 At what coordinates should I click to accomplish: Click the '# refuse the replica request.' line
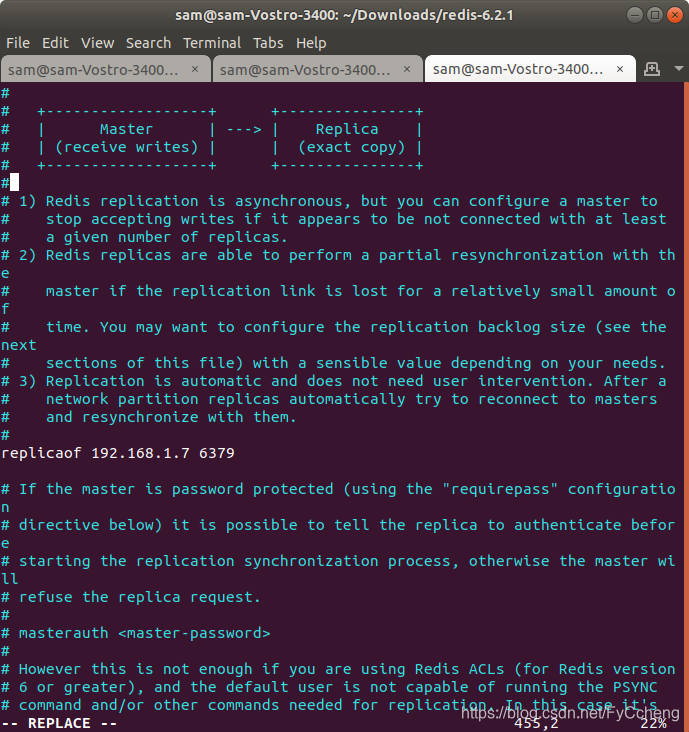click(131, 597)
